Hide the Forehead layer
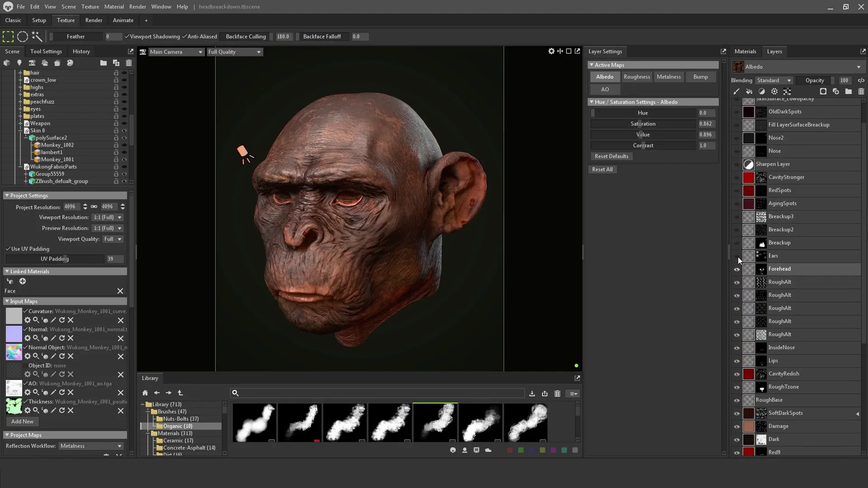 737,269
